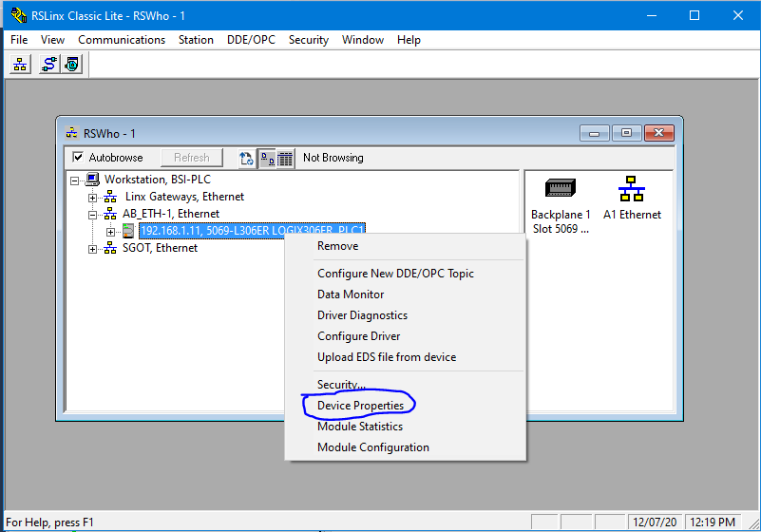
Task: Toggle the Autobrowse checkbox
Action: 78,158
